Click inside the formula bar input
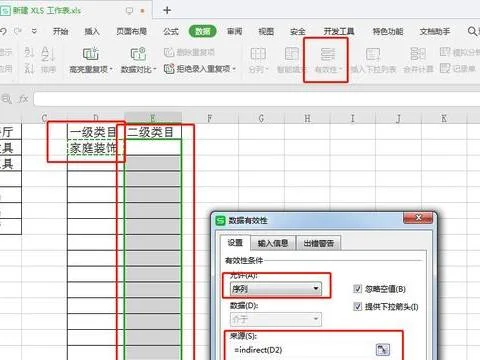This screenshot has height=360, width=480. [x=257, y=99]
